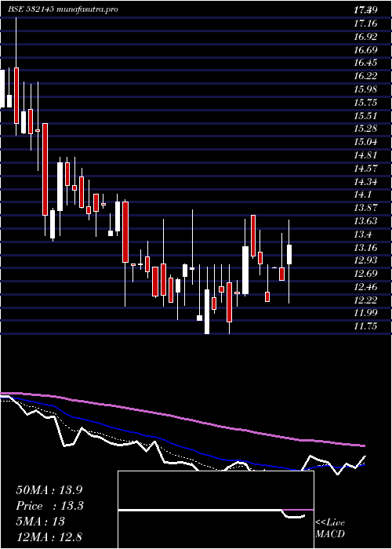Click the 12MA : 12.8 readout

[x=49, y=536]
